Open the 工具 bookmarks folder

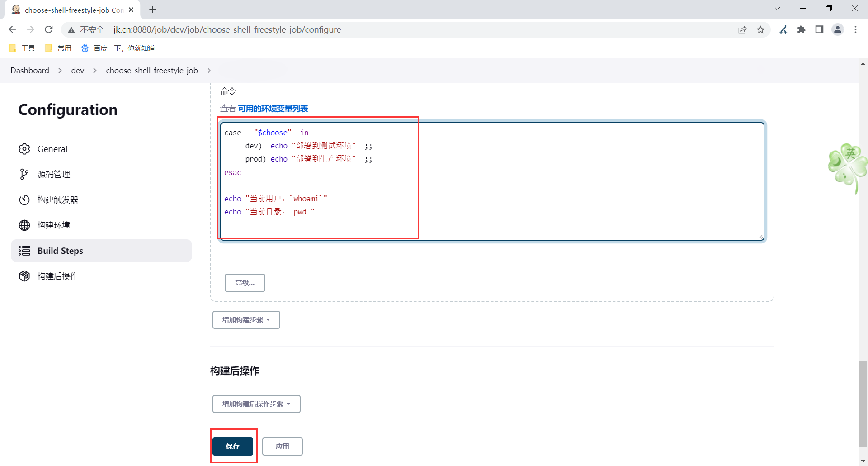tap(22, 48)
